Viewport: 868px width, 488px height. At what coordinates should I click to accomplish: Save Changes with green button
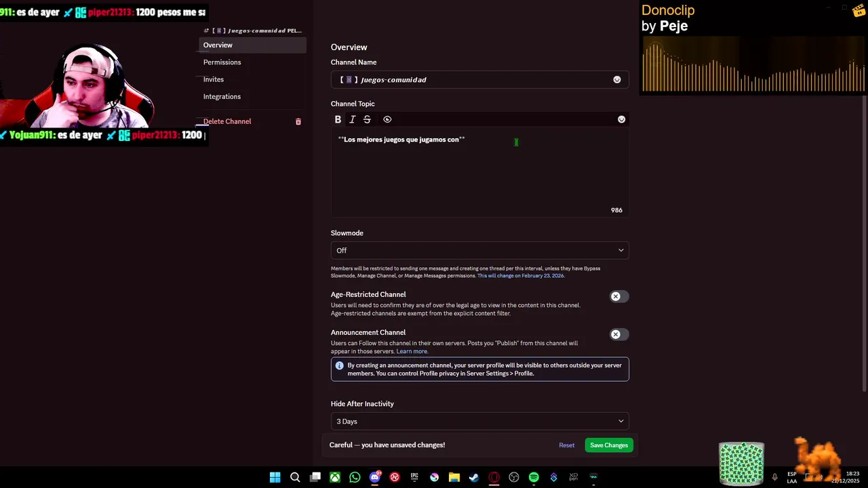click(x=609, y=445)
